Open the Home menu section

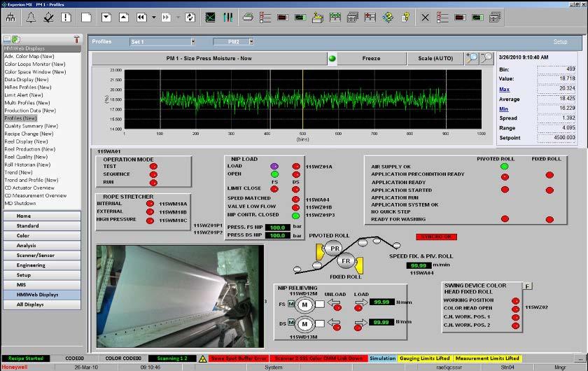(42, 216)
